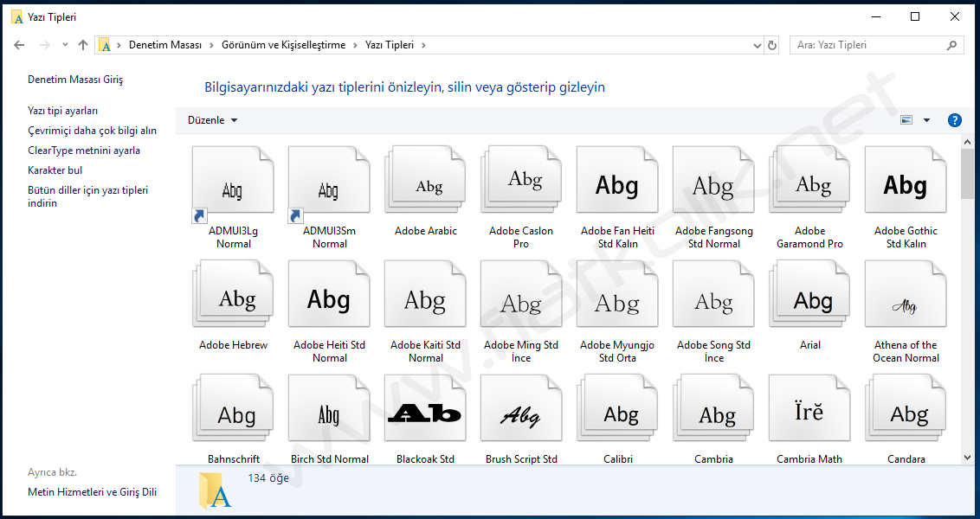
Task: Select the Cambria Math font icon
Action: point(810,408)
